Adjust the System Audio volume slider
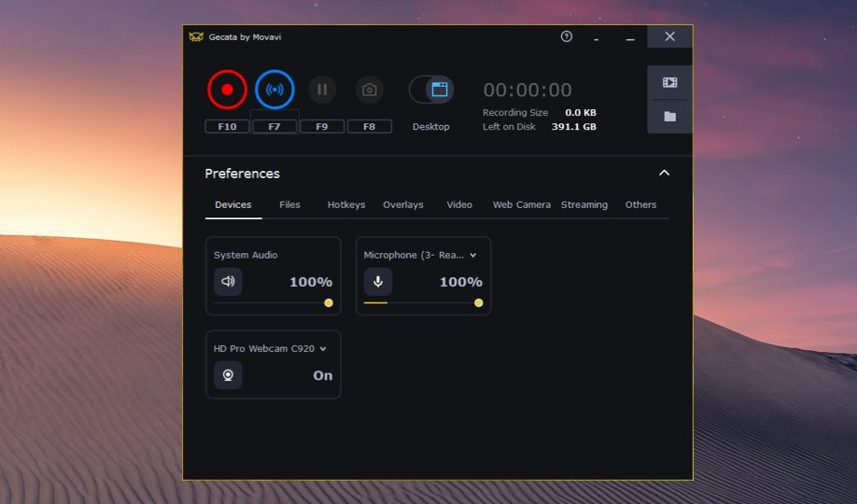The height and width of the screenshot is (504, 857). (x=274, y=302)
